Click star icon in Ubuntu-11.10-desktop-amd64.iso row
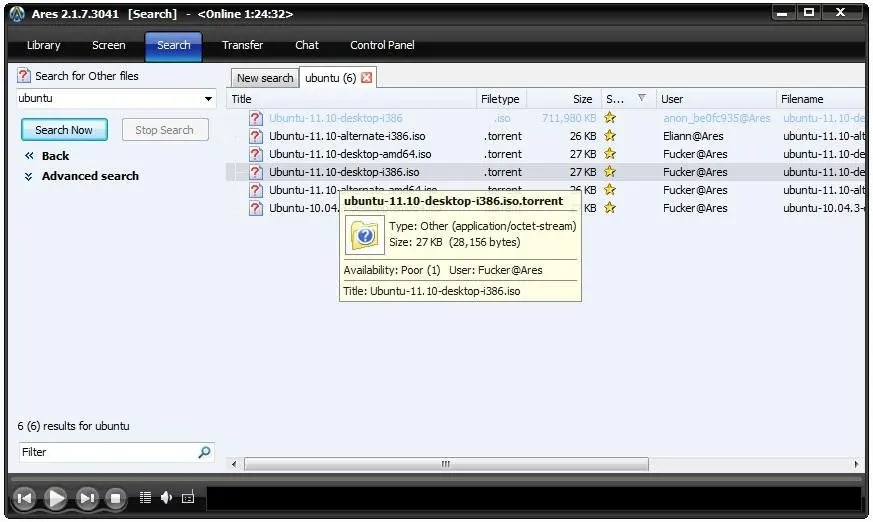This screenshot has width=873, height=522. click(610, 154)
